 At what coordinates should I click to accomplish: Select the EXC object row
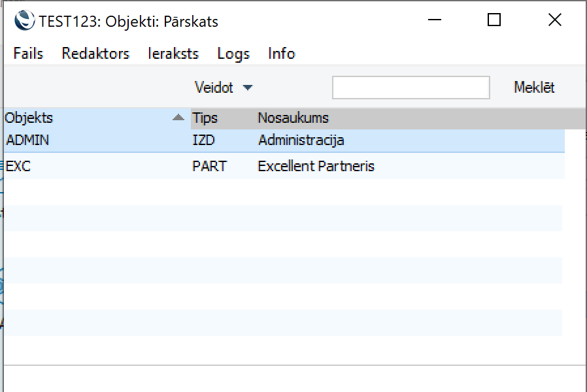point(18,167)
